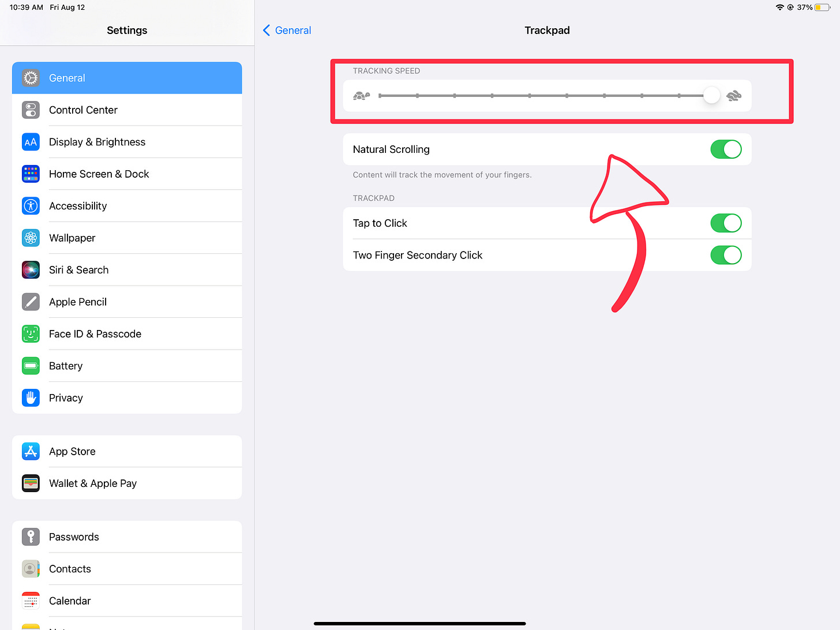The width and height of the screenshot is (840, 630).
Task: Click the Wallet & Apple Pay icon
Action: 31,483
